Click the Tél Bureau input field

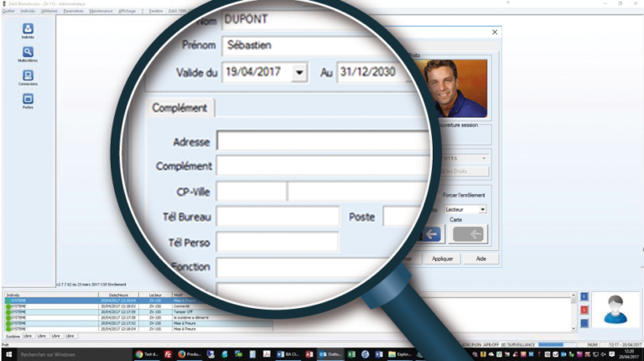point(278,217)
